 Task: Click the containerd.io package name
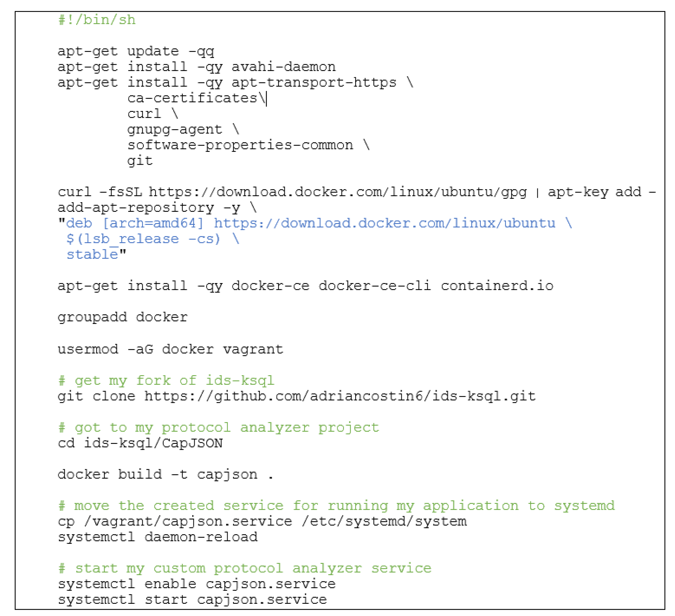click(497, 286)
